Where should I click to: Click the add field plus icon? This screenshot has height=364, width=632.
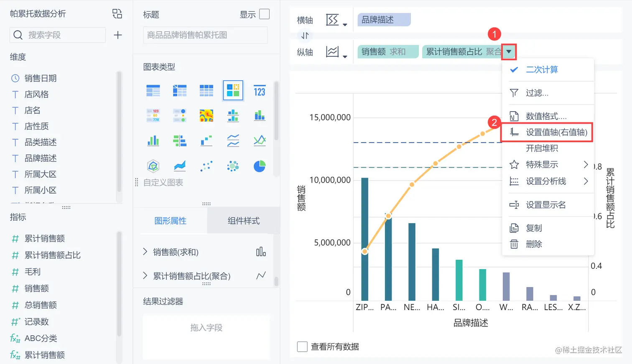click(x=117, y=35)
